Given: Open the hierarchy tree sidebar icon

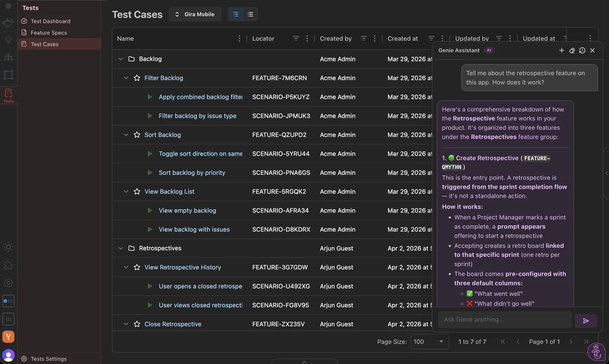Looking at the screenshot, I should (x=8, y=57).
